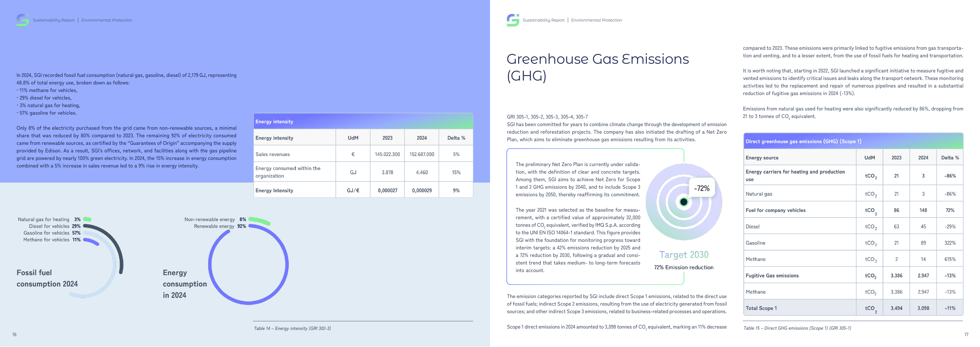Click 'Energy carriers for heating and production use' row

pos(853,176)
